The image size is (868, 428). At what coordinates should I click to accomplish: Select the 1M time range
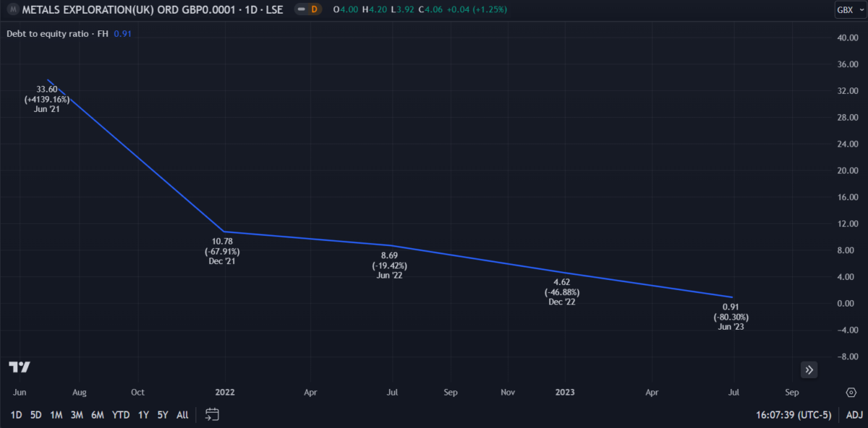coord(56,415)
